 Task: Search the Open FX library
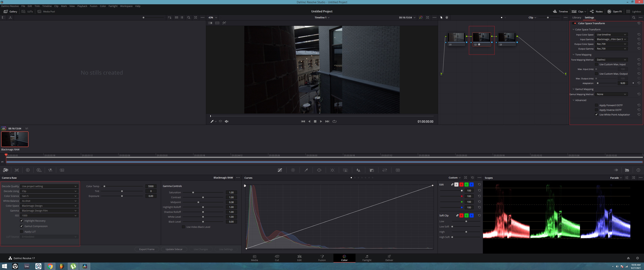[634, 18]
